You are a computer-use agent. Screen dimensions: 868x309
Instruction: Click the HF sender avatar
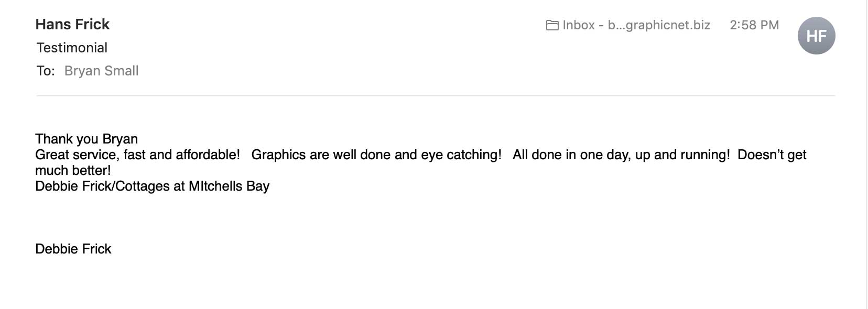pyautogui.click(x=816, y=36)
